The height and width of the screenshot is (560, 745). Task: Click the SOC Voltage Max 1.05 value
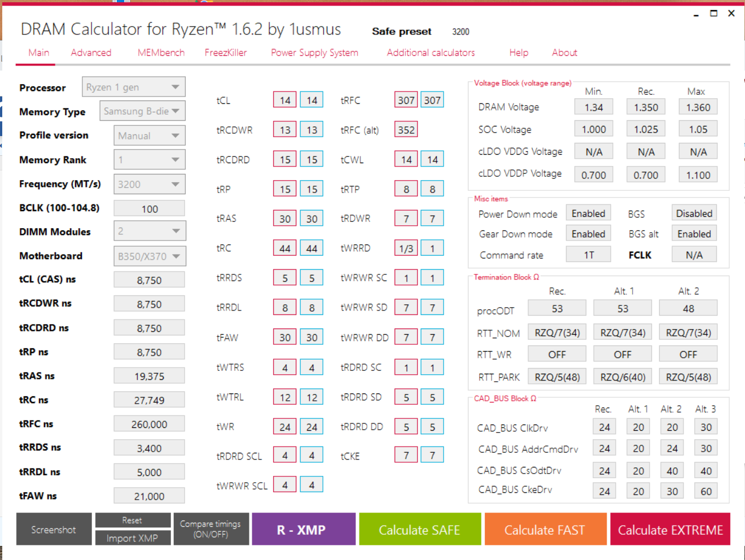tap(698, 129)
